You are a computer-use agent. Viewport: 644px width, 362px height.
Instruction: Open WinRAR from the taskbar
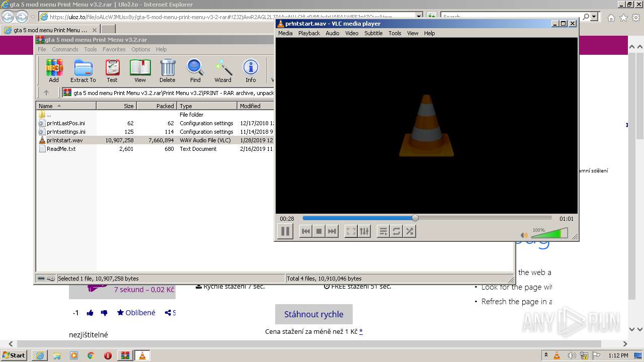click(125, 355)
